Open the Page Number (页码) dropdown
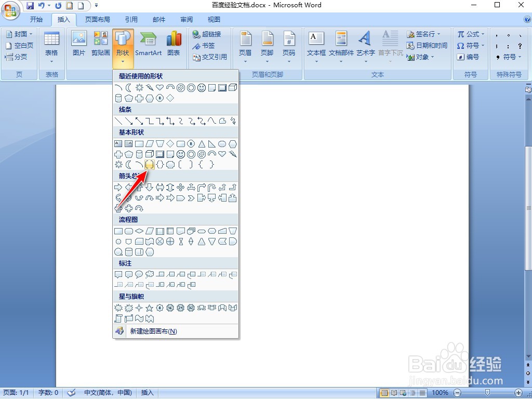This screenshot has height=399, width=532. (x=289, y=47)
